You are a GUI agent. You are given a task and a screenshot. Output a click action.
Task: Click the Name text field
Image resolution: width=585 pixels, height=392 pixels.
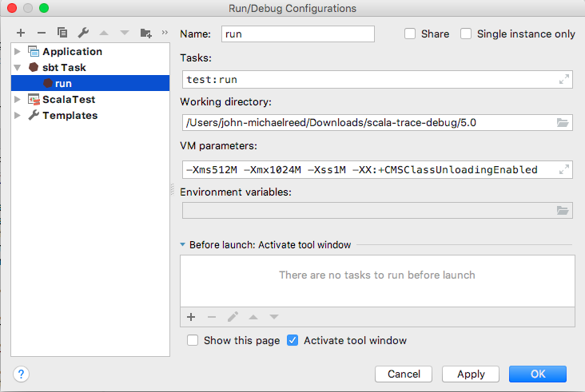pyautogui.click(x=297, y=34)
